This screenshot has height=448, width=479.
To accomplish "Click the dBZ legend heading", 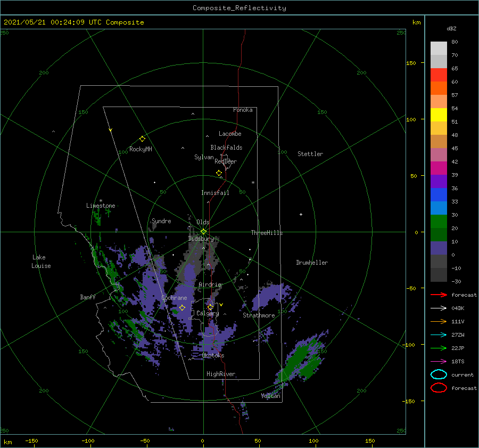I will [x=451, y=28].
